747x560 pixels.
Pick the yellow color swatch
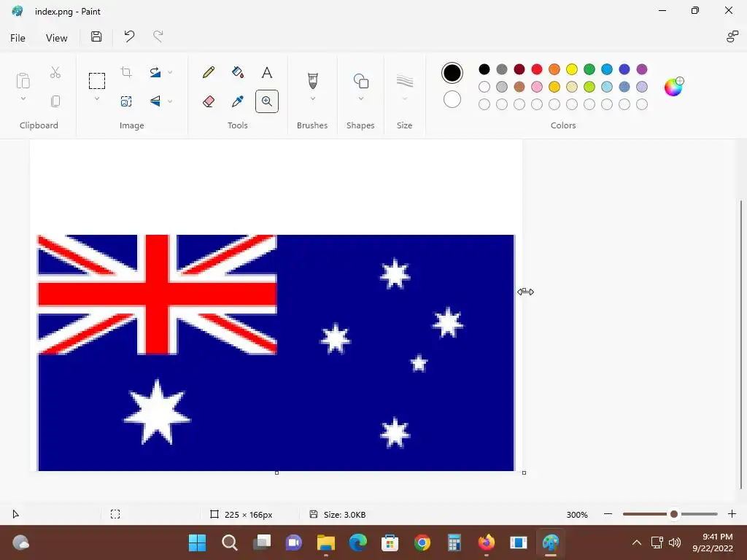coord(572,69)
